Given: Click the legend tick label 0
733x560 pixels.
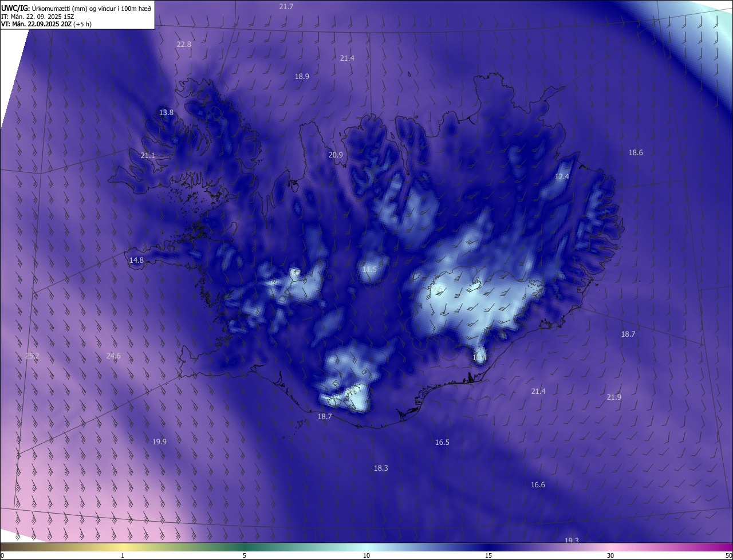Looking at the screenshot, I should click(x=2, y=555).
